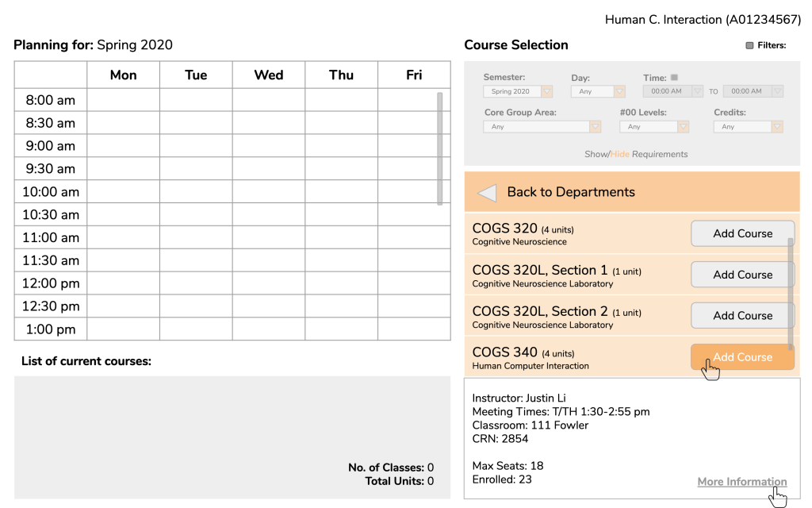Click the schedule grid vertical scrollbar
The image size is (812, 508).
click(x=439, y=148)
